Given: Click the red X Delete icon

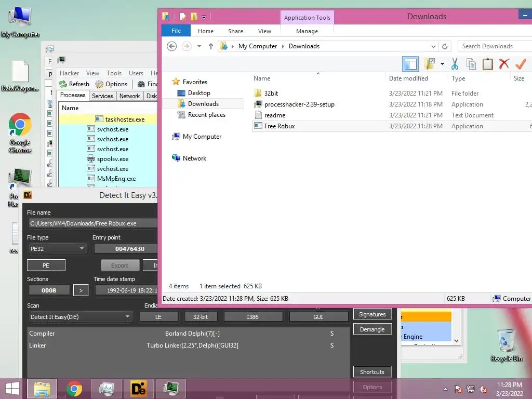Looking at the screenshot, I should coord(504,63).
